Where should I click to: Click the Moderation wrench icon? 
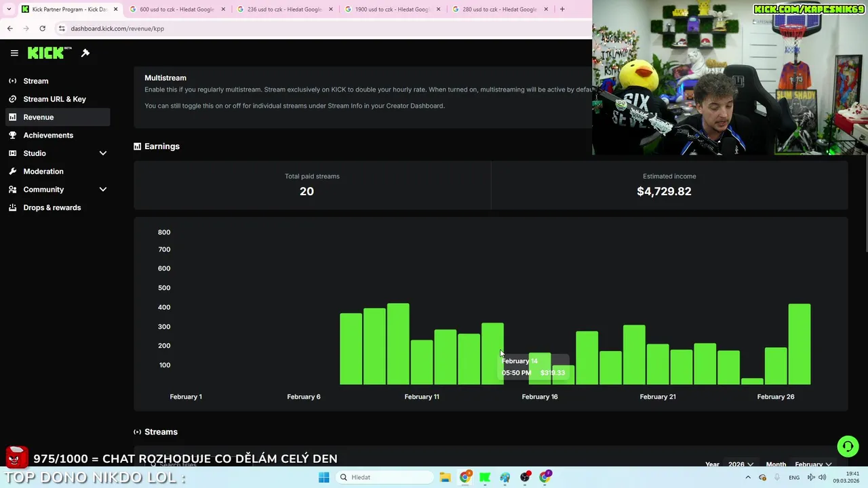point(13,171)
